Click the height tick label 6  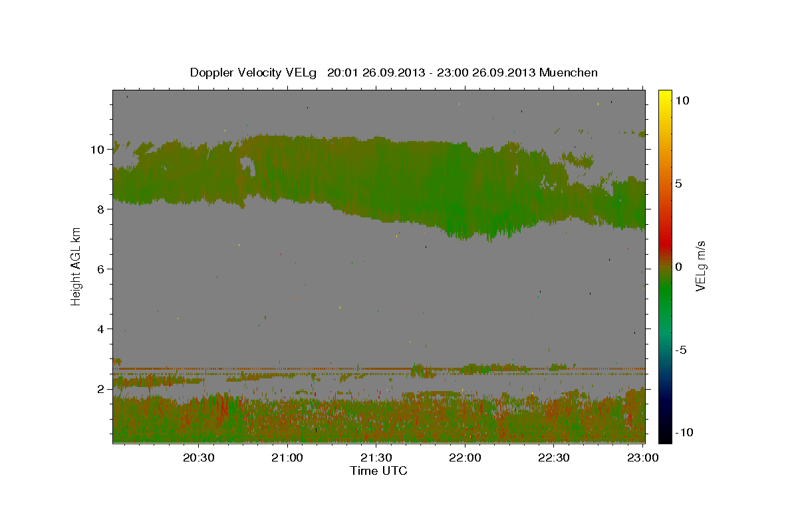(x=100, y=269)
